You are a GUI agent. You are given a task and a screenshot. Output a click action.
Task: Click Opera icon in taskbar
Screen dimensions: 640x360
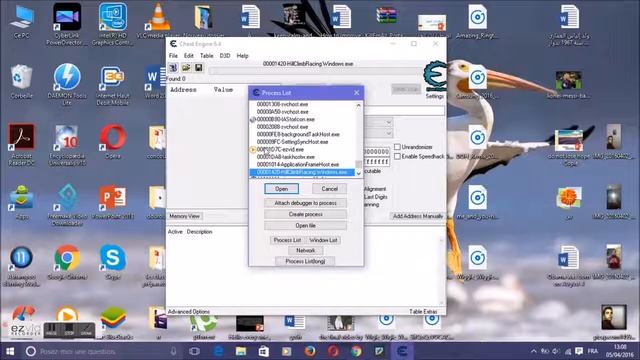coord(333,351)
